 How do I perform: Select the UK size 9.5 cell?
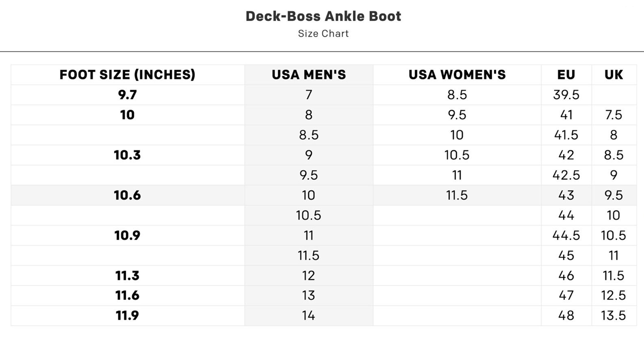[614, 195]
